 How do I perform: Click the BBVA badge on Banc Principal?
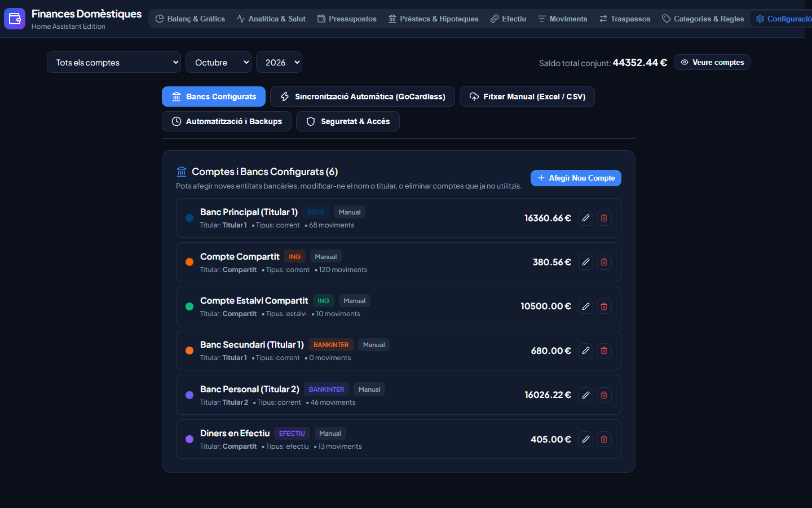click(x=316, y=212)
